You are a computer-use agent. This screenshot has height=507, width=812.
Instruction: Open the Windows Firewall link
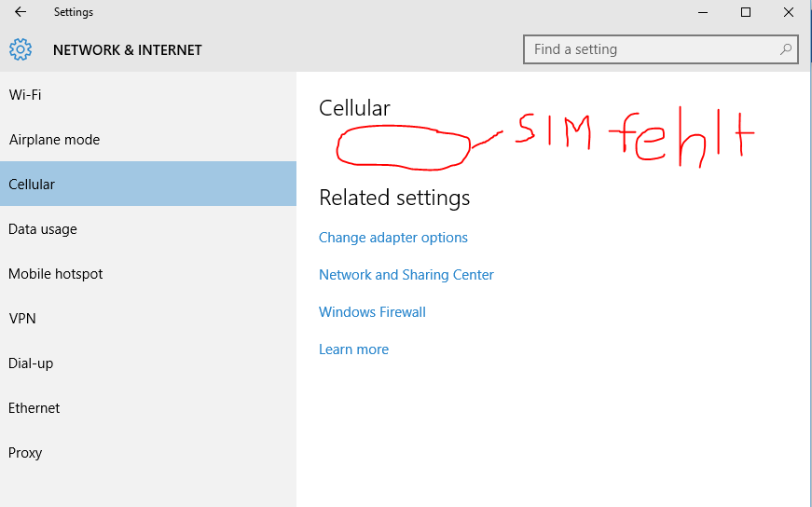[x=372, y=312]
